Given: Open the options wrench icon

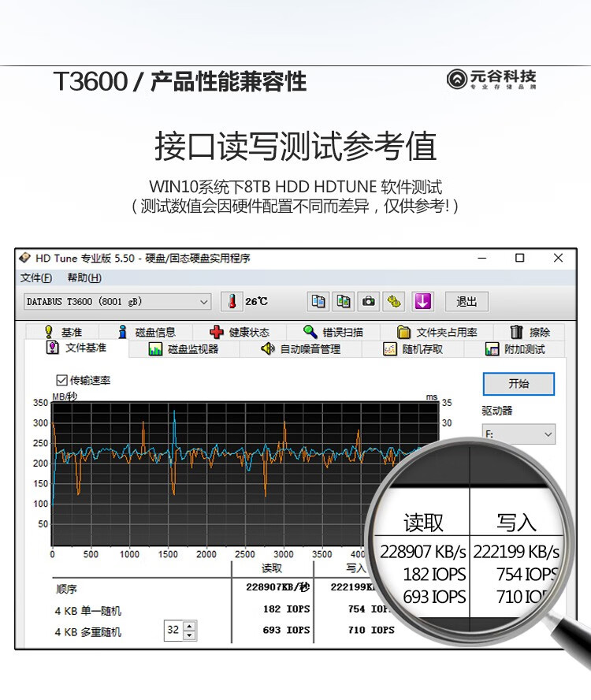Looking at the screenshot, I should 394,302.
